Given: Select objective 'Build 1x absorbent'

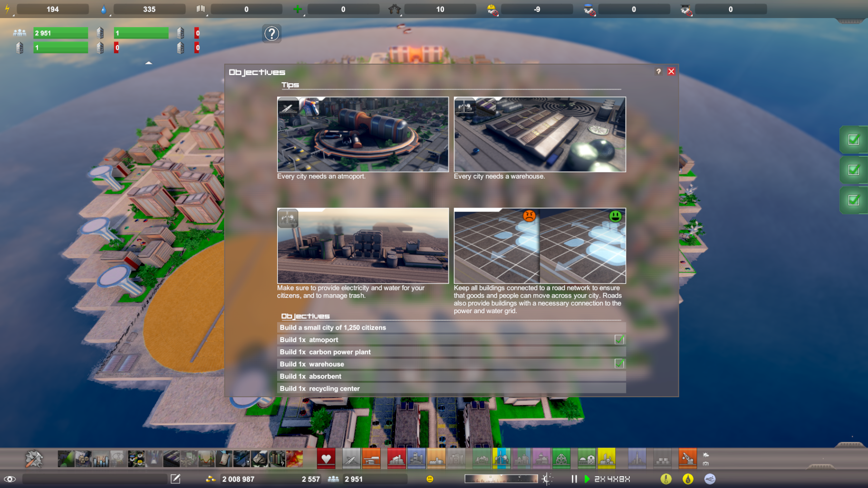Looking at the screenshot, I should [x=451, y=376].
